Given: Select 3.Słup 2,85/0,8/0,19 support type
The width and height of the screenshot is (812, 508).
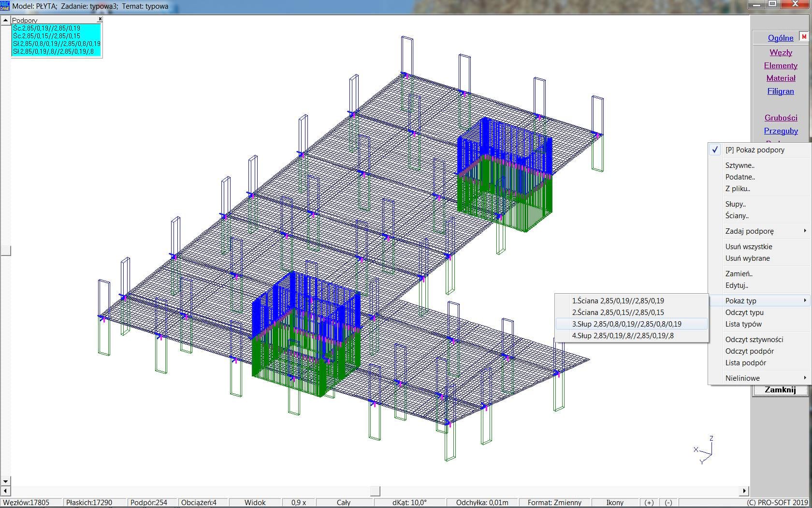Looking at the screenshot, I should pyautogui.click(x=627, y=324).
